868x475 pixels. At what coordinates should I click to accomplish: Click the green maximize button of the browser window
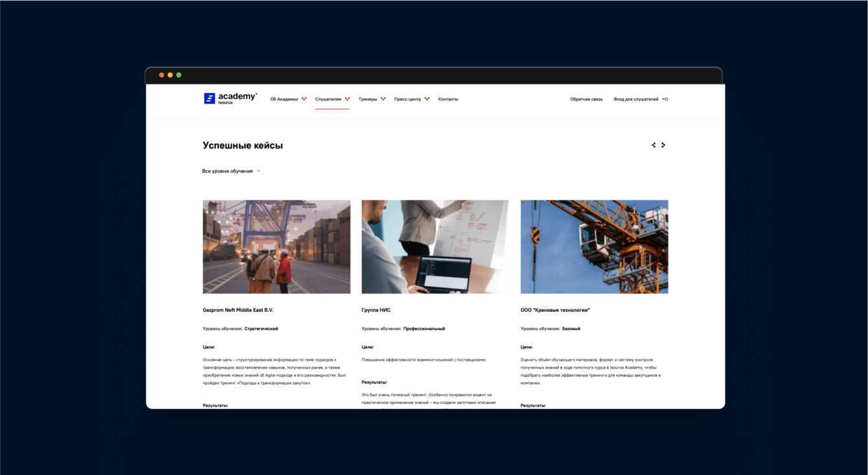point(179,75)
